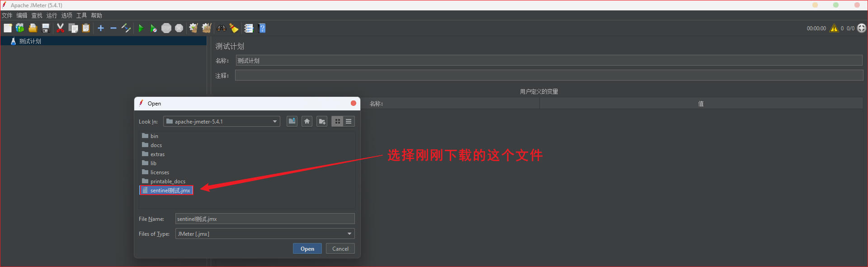Expand the Look In directory dropdown
Image resolution: width=868 pixels, height=267 pixels.
click(x=274, y=121)
